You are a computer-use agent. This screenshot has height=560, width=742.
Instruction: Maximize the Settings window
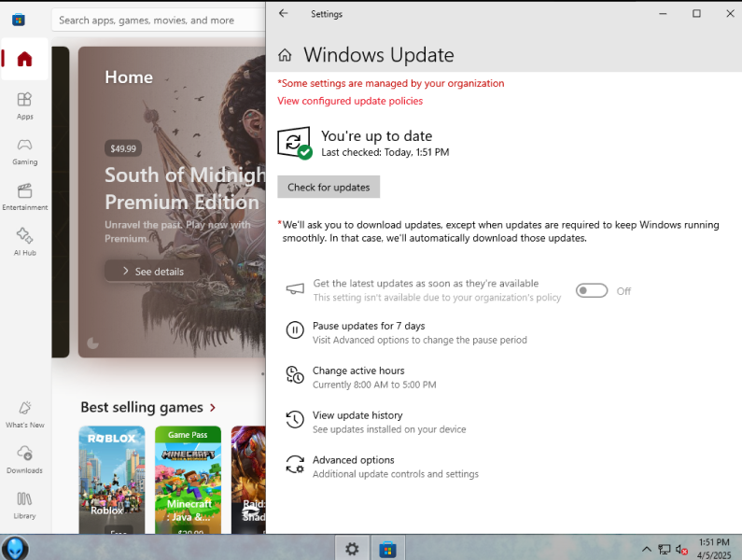(x=696, y=13)
